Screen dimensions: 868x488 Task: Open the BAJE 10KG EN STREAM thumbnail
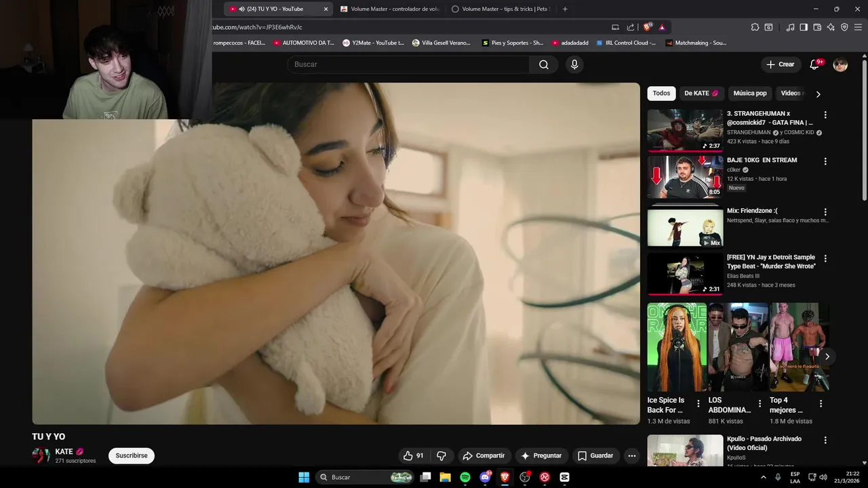click(x=685, y=177)
